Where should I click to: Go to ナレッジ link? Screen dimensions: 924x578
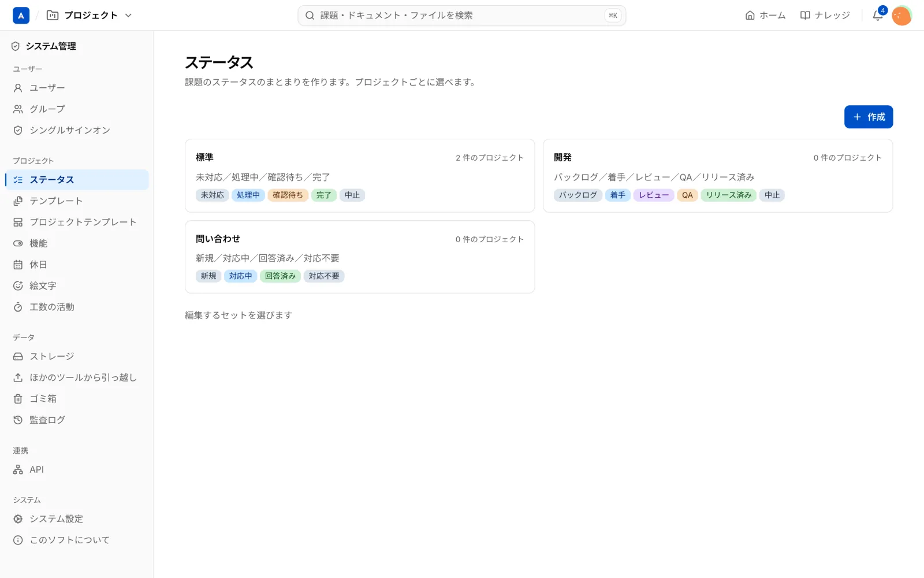(x=825, y=16)
